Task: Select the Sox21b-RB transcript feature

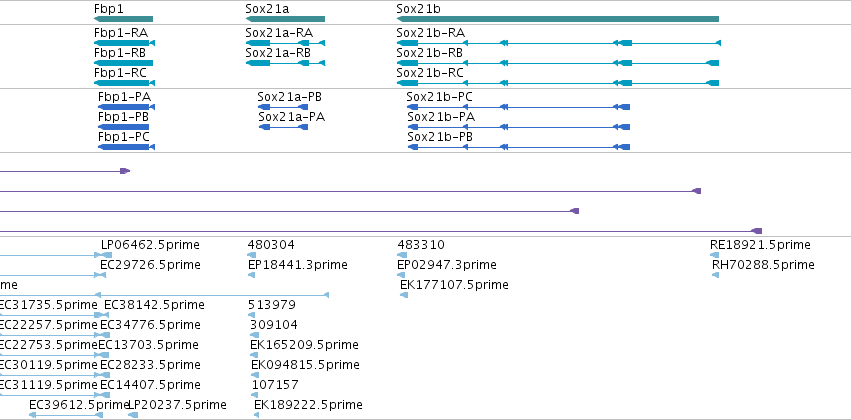Action: (x=557, y=63)
